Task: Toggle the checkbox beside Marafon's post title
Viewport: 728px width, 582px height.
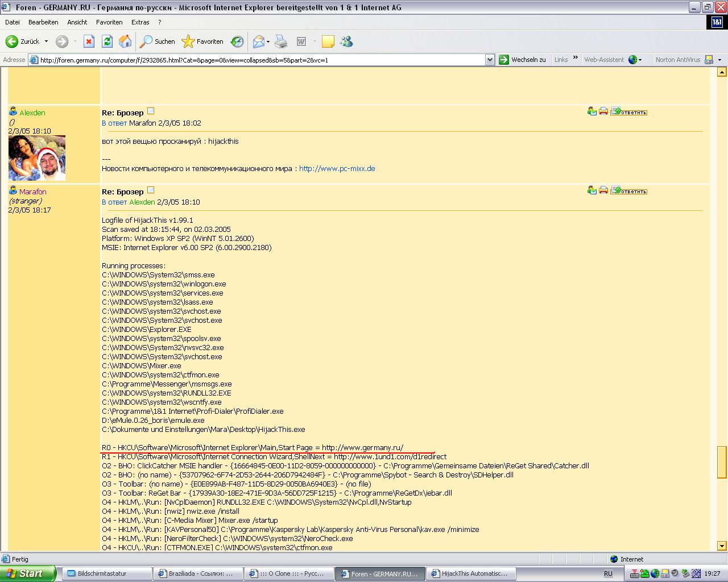Action: (x=151, y=190)
